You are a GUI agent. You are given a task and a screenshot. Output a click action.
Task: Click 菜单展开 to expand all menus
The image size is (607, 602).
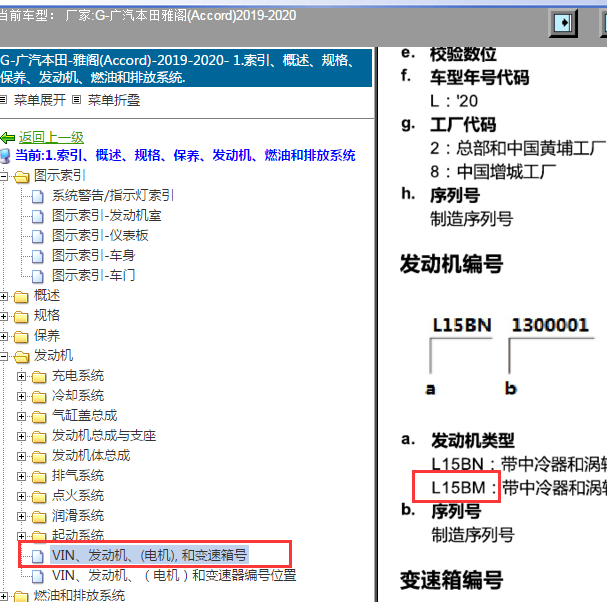pos(40,100)
